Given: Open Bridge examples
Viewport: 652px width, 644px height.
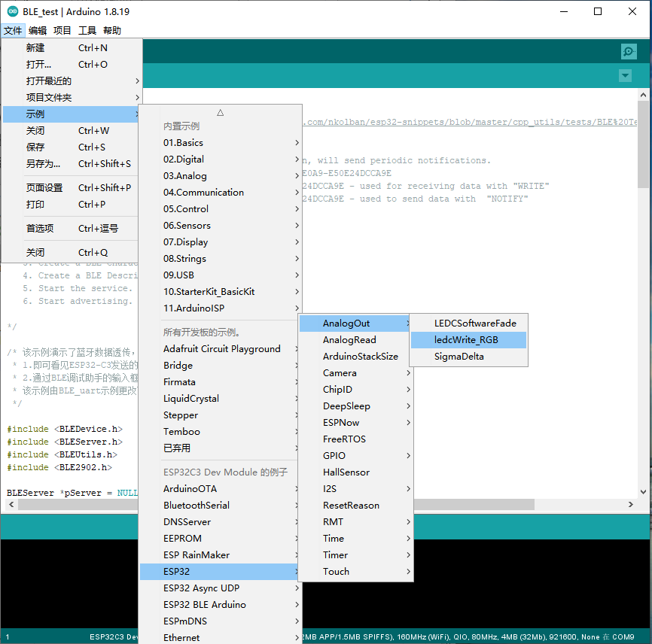Looking at the screenshot, I should (220, 366).
